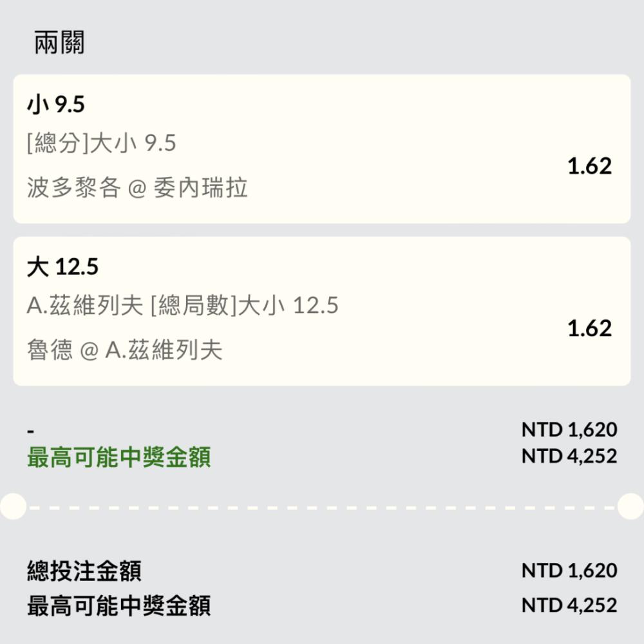The width and height of the screenshot is (644, 644).
Task: Open the 魯德 @ A.茲維列夫 match
Action: pos(124,350)
